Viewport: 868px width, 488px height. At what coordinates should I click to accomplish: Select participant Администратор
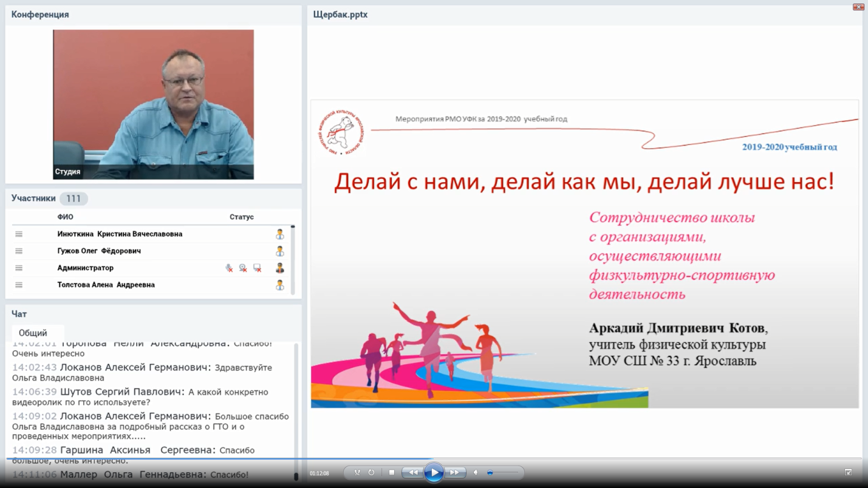[85, 268]
